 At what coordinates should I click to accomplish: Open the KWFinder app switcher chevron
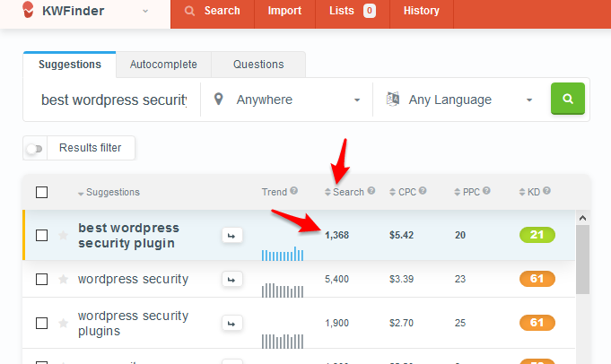click(x=145, y=12)
